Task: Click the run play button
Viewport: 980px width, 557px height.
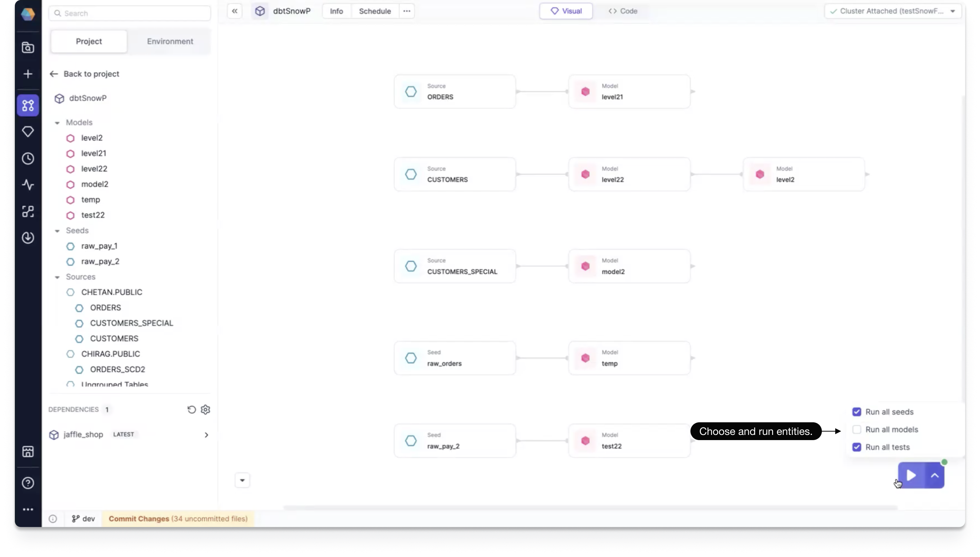Action: click(x=911, y=476)
